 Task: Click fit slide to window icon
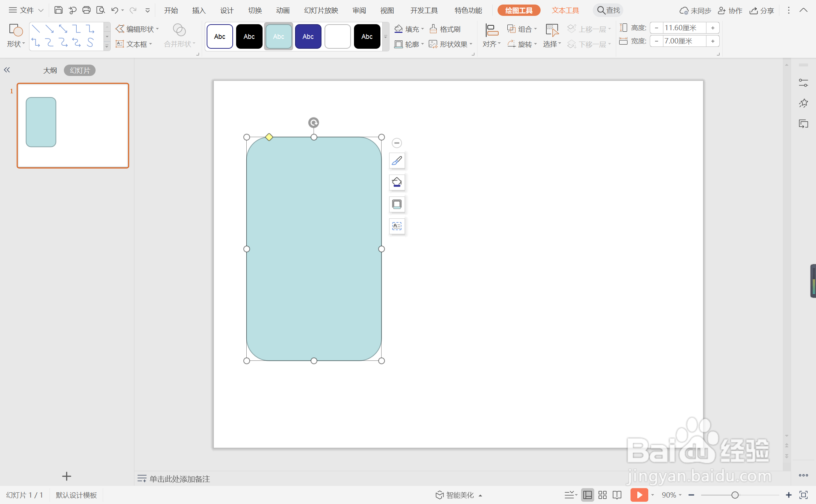tap(804, 495)
